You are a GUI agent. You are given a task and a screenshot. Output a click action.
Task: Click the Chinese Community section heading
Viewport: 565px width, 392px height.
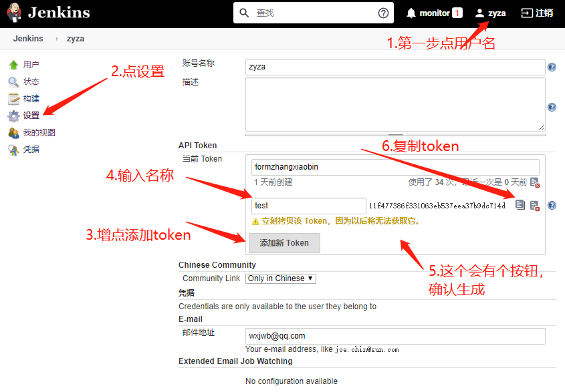[217, 265]
